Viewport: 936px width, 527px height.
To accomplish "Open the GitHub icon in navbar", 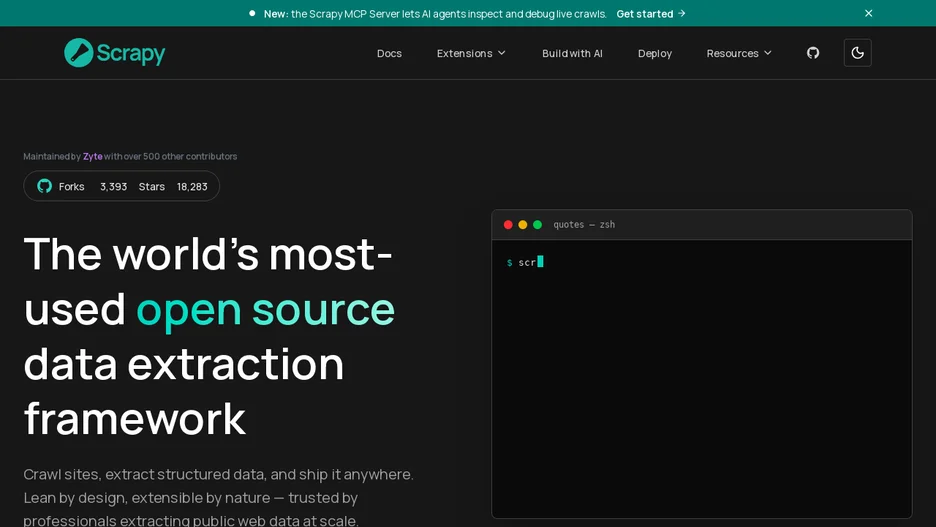I will (x=812, y=53).
